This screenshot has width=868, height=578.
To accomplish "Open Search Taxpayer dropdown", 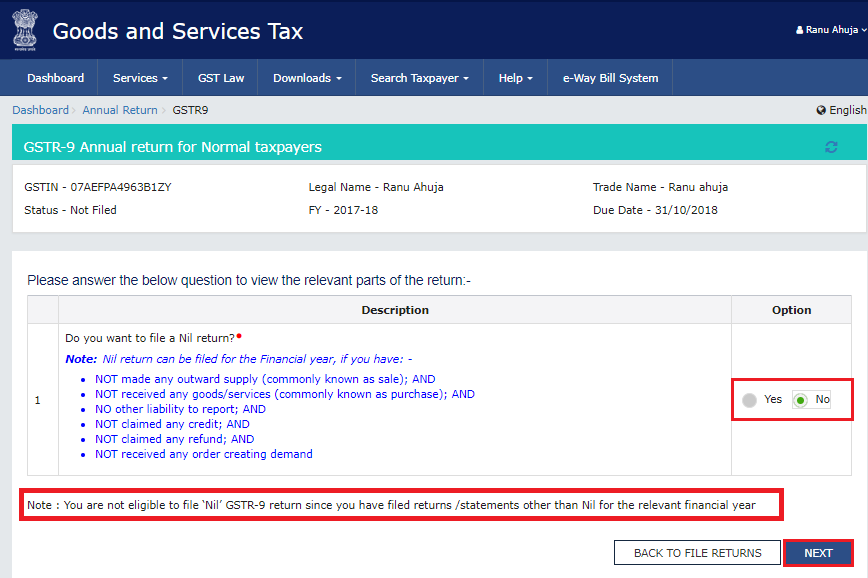I will click(420, 78).
